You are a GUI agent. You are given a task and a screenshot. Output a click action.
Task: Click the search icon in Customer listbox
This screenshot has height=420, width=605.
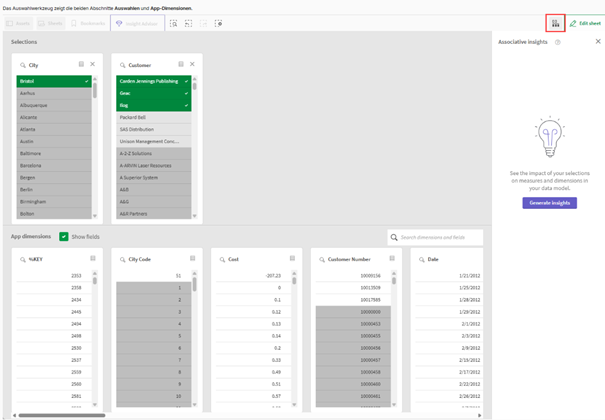122,65
